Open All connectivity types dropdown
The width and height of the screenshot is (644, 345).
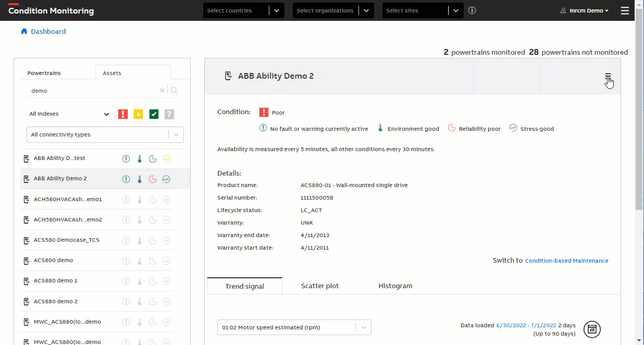tap(105, 134)
